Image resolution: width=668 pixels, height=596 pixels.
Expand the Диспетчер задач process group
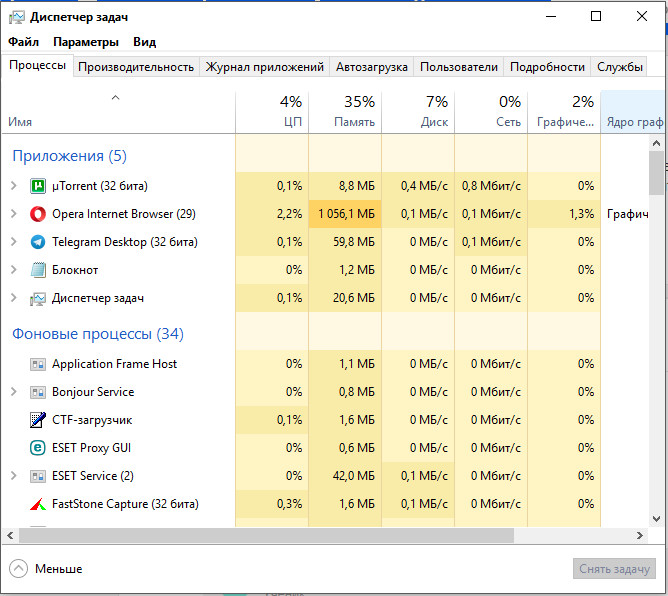point(14,298)
